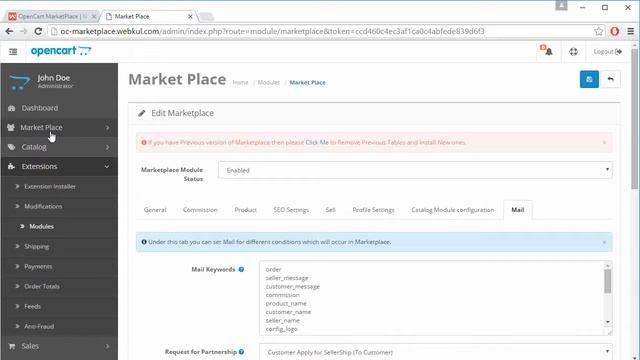Click the page vertical scrollbar

click(634, 120)
